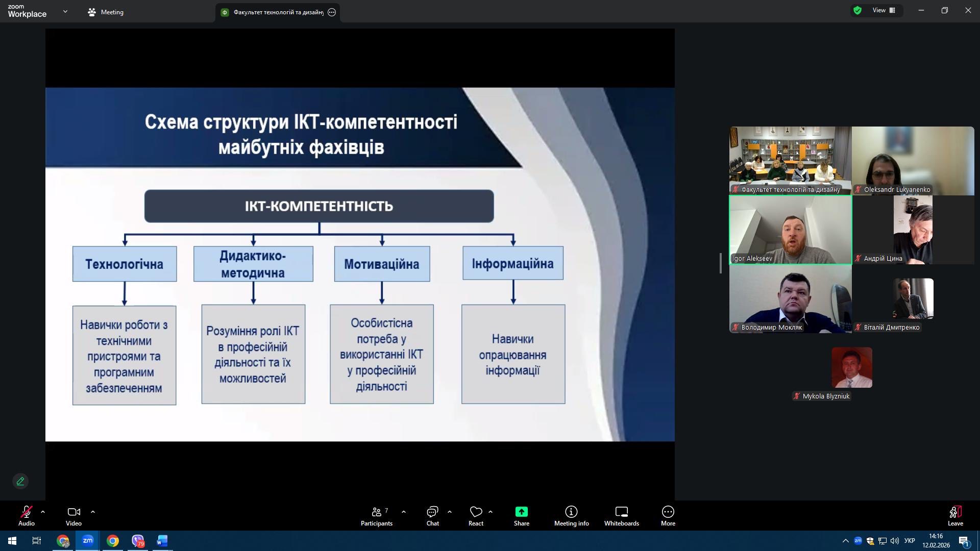Click the green encryption shield icon
The height and width of the screenshot is (551, 980).
[857, 10]
